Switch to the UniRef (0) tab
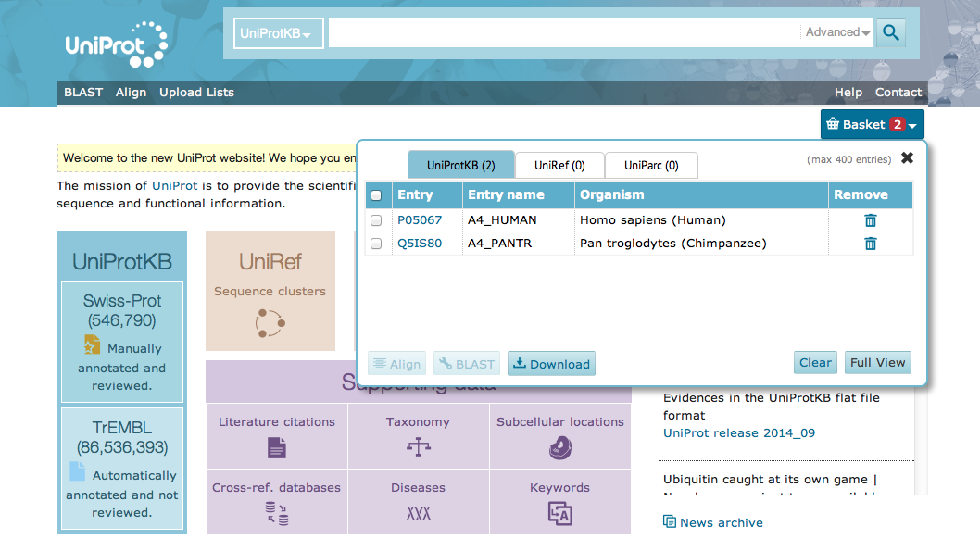980x551 pixels. point(559,164)
